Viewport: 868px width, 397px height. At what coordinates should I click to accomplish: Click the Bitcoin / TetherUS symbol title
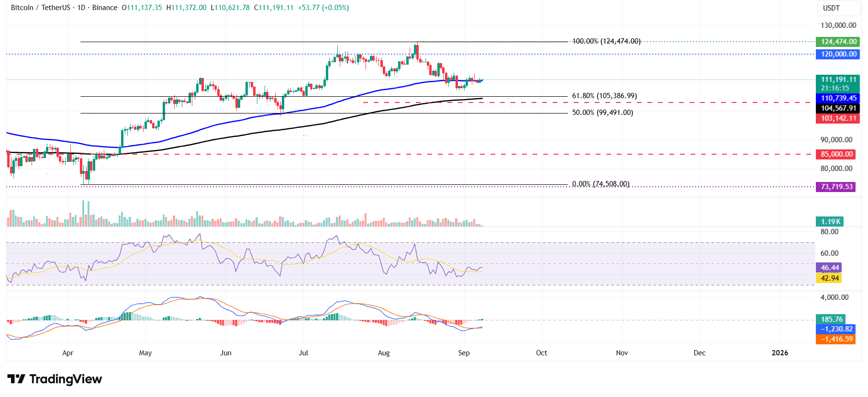click(x=41, y=8)
